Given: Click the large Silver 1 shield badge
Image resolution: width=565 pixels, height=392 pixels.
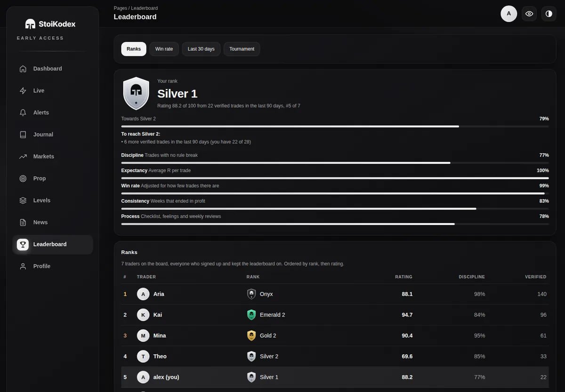Looking at the screenshot, I should [136, 93].
